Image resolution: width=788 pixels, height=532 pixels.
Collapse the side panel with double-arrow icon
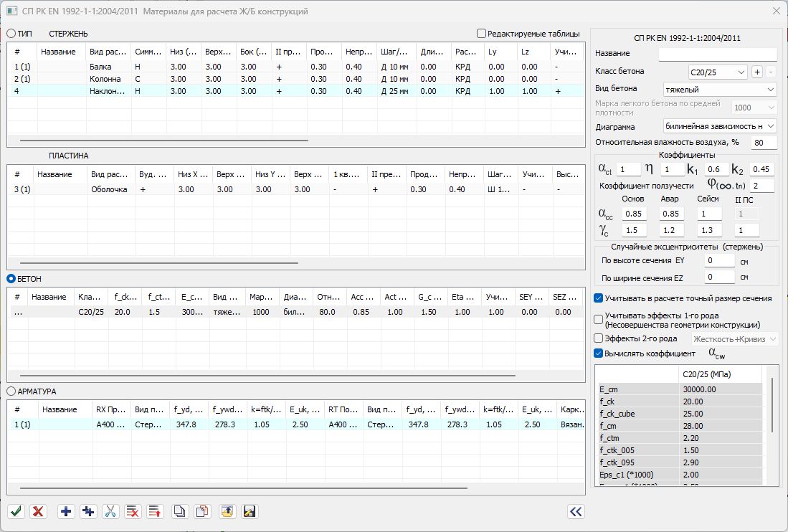click(x=575, y=511)
